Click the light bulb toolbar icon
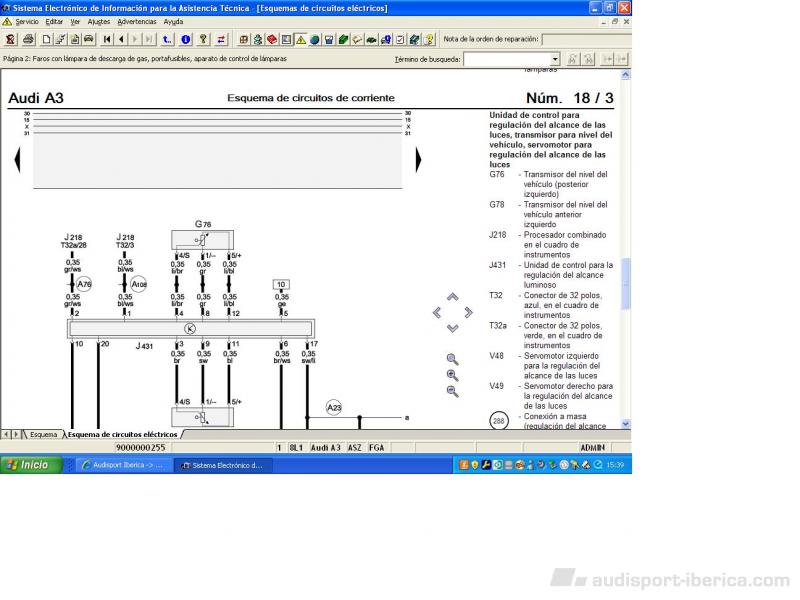800x600 pixels. 429,39
